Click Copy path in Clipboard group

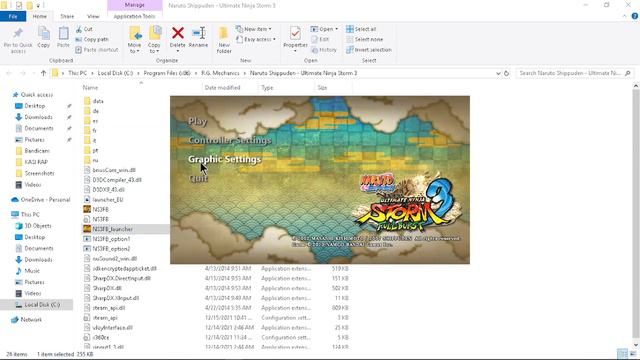click(92, 40)
